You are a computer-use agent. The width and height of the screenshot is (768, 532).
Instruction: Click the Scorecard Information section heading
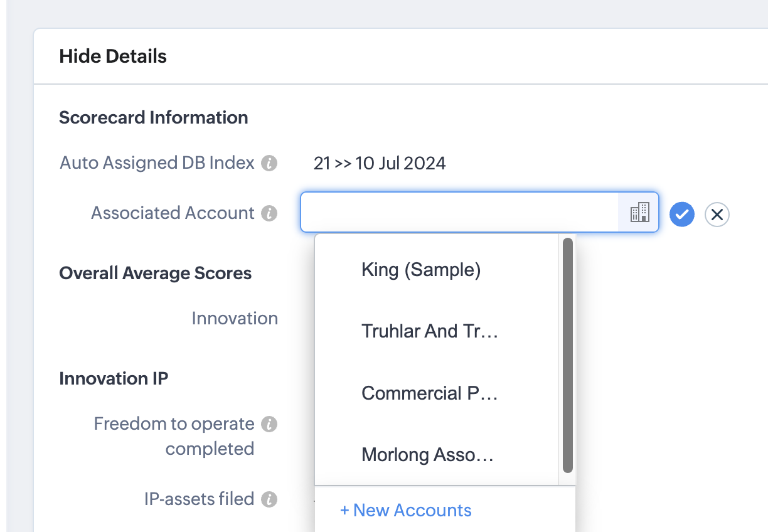coord(154,117)
